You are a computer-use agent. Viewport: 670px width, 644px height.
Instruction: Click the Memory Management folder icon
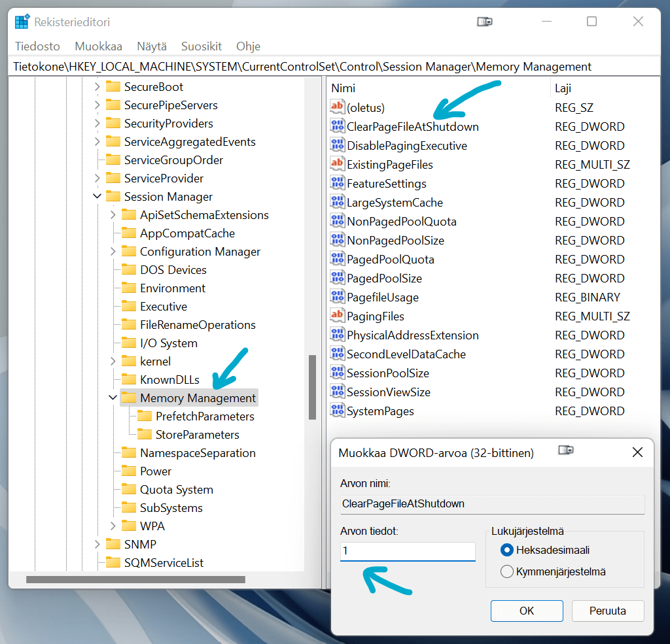[x=129, y=398]
